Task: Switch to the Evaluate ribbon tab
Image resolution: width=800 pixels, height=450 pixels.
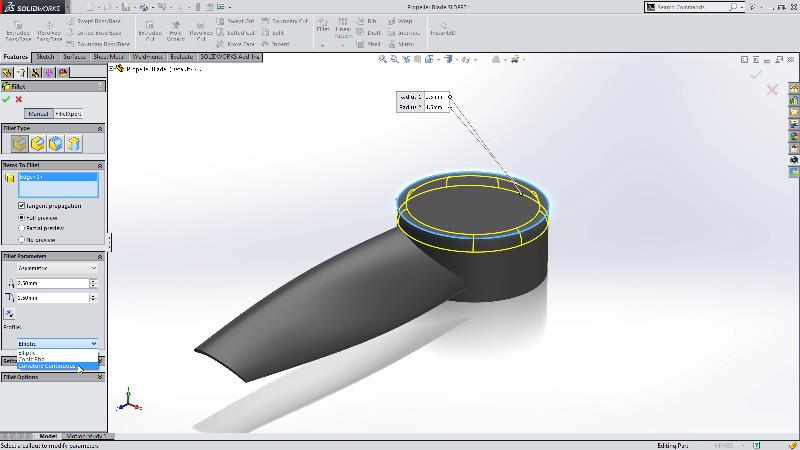Action: point(182,57)
